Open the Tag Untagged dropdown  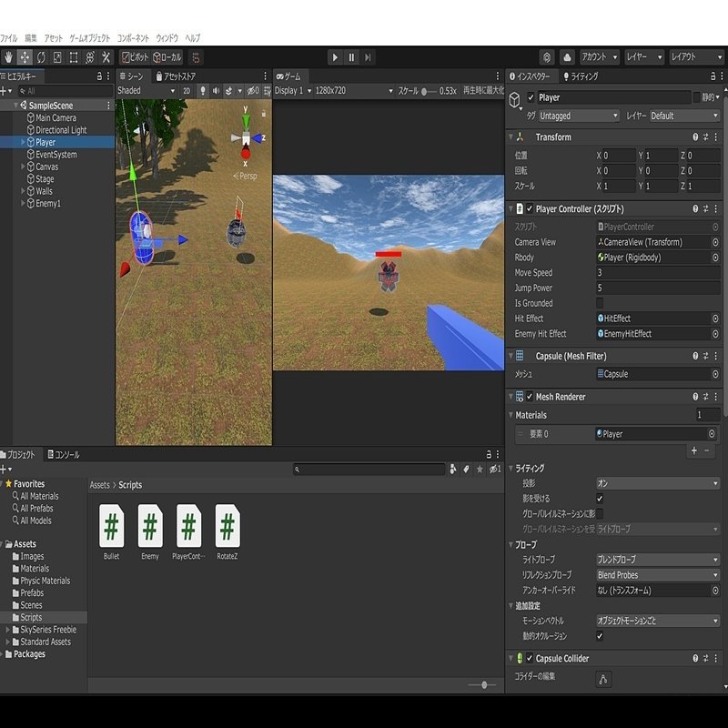579,116
